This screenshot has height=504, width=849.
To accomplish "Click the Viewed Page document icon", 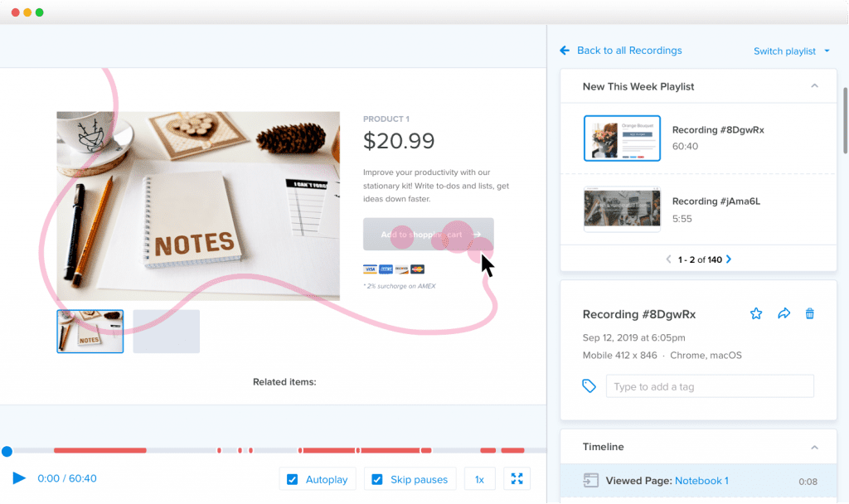I will tap(591, 481).
